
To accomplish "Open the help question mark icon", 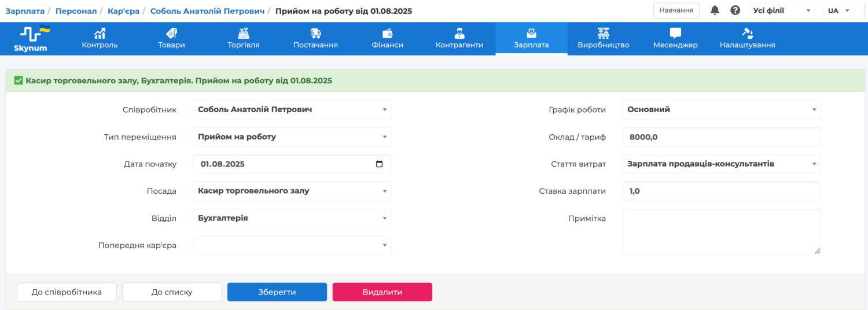I will [735, 10].
